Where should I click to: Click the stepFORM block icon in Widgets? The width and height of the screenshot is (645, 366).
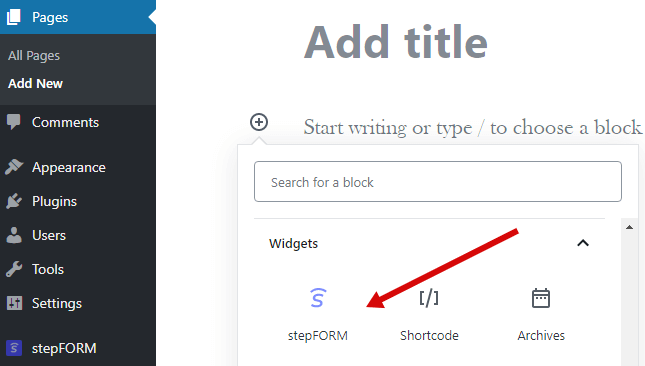coord(318,298)
